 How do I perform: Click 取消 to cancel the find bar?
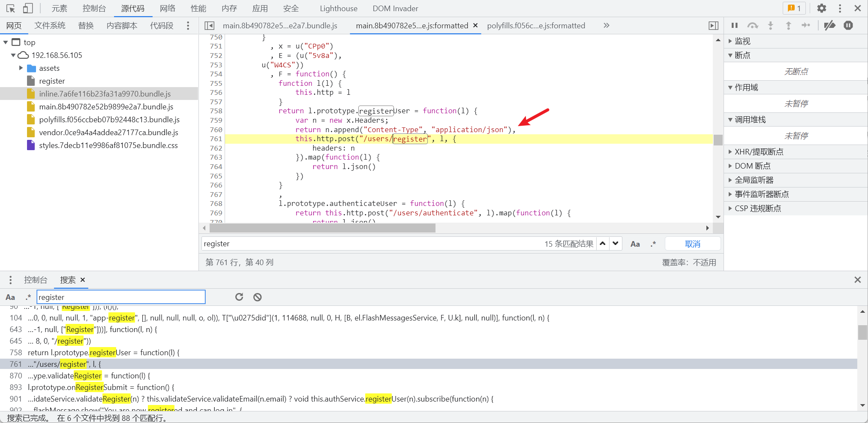point(692,244)
